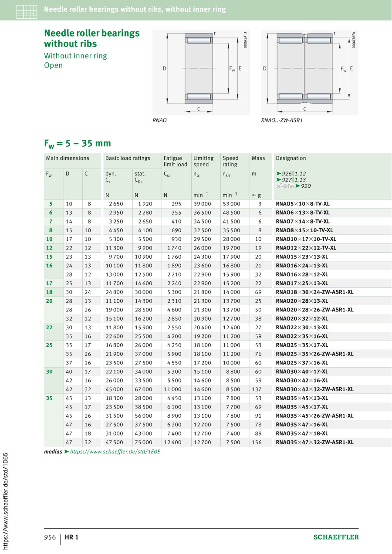Select designation RNAO25×35×26-ZW-ASR1-XL
Image resolution: width=392 pixels, height=554 pixels.
coord(314,354)
